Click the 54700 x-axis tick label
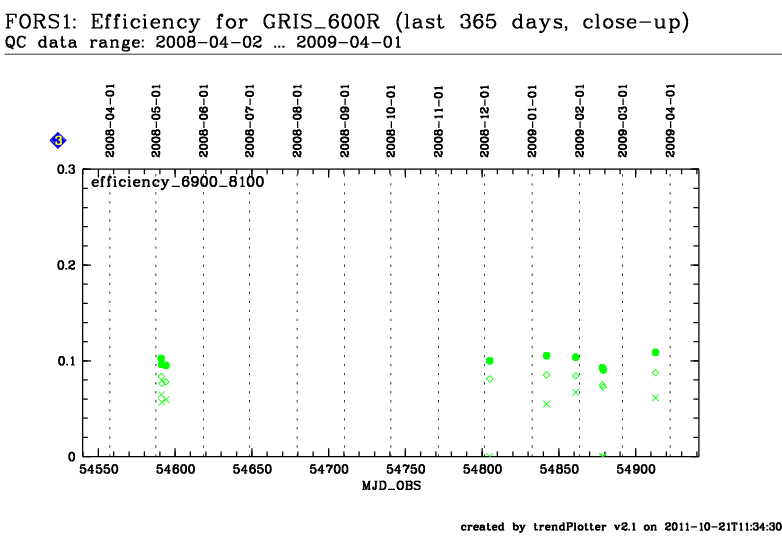782x542 pixels. click(x=327, y=468)
